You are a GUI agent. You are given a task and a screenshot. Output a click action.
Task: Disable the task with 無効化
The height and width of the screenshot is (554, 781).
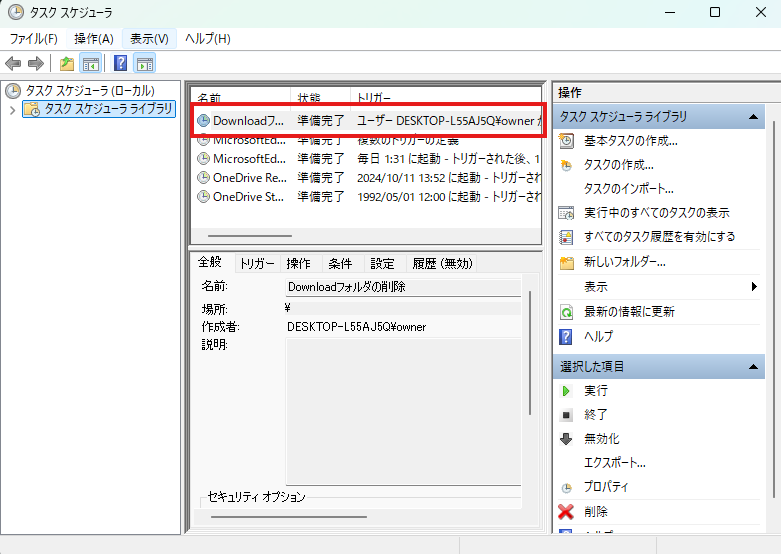click(x=603, y=439)
